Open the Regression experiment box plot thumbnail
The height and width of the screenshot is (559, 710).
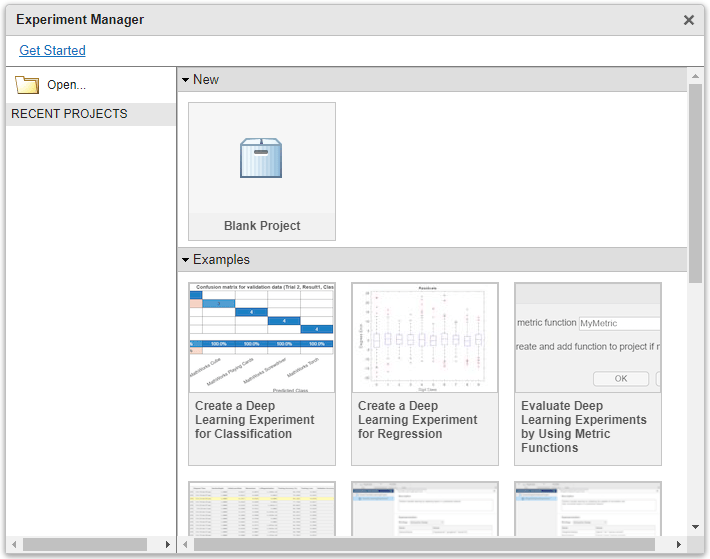point(425,338)
